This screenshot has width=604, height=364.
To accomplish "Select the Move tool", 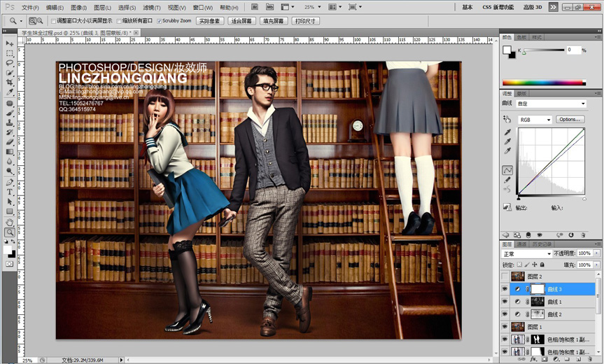I will pos(9,43).
